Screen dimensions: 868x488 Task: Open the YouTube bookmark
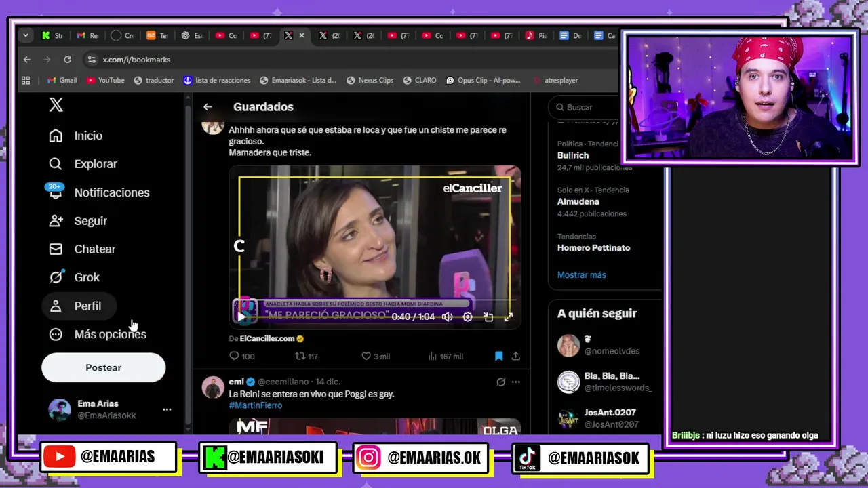click(x=105, y=80)
